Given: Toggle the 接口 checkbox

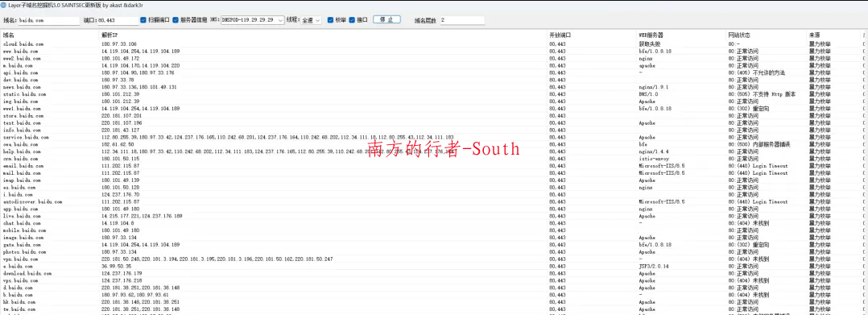Looking at the screenshot, I should (352, 20).
